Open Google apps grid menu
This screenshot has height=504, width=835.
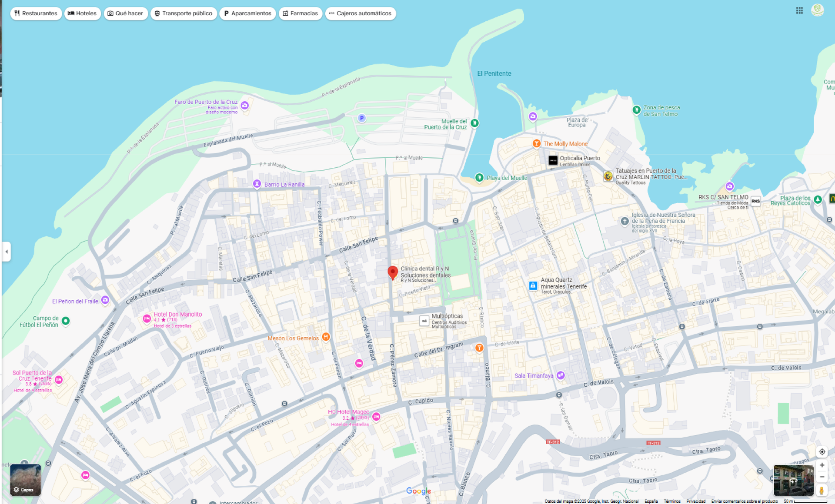pyautogui.click(x=799, y=10)
